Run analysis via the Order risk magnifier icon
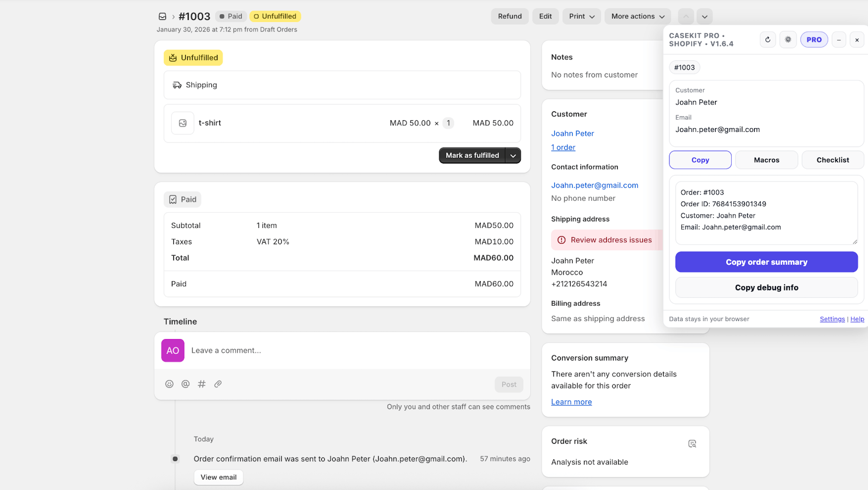 (692, 443)
